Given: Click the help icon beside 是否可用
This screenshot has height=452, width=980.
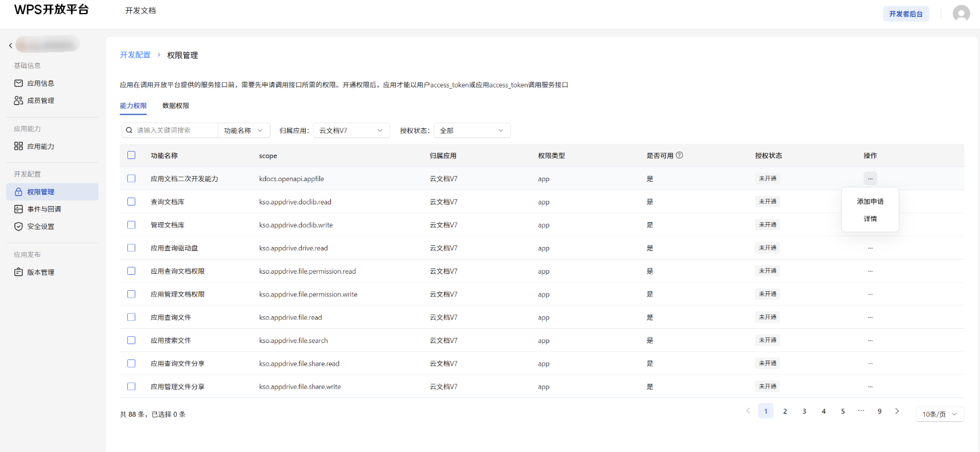Looking at the screenshot, I should point(679,156).
